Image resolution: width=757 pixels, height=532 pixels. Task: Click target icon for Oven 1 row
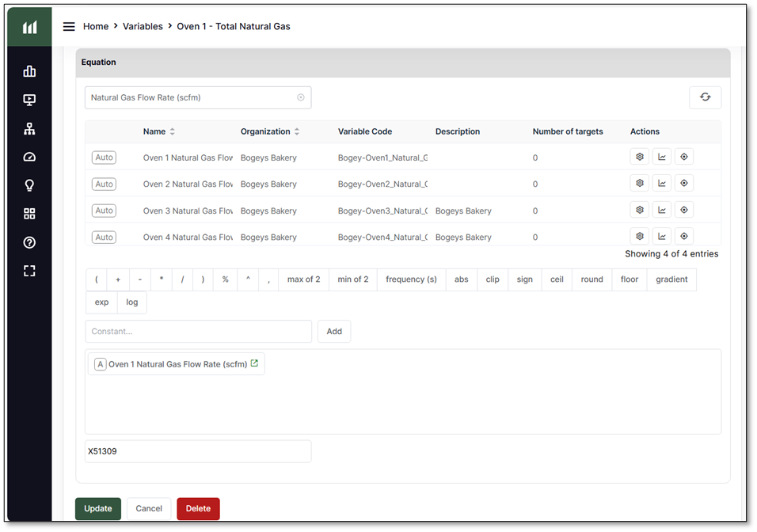click(684, 157)
